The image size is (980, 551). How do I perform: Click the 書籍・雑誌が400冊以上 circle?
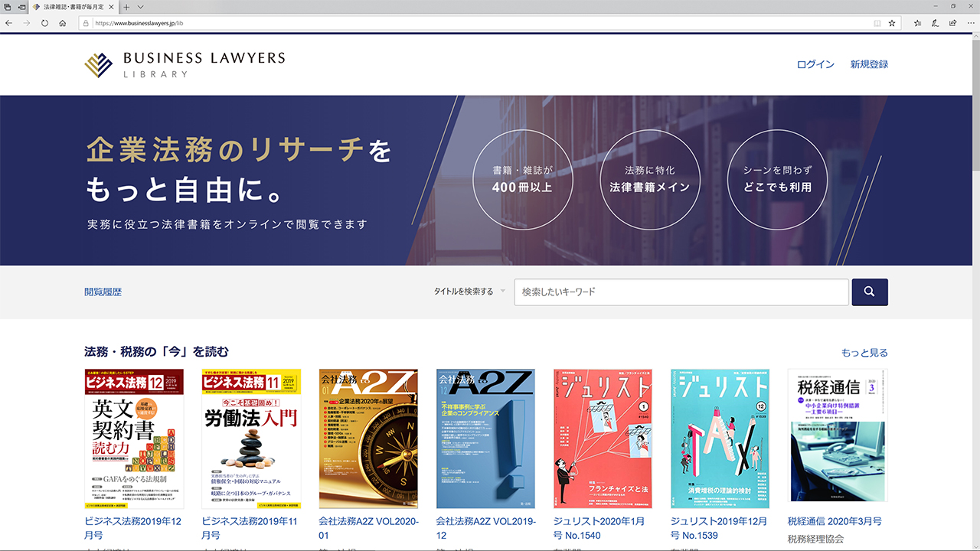[x=522, y=179]
